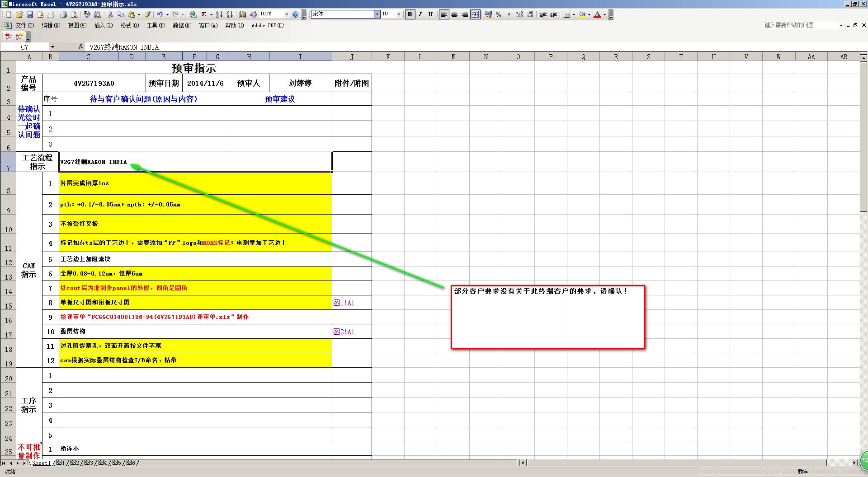Image resolution: width=868 pixels, height=477 pixels.
Task: Increase decimal places
Action: point(520,14)
